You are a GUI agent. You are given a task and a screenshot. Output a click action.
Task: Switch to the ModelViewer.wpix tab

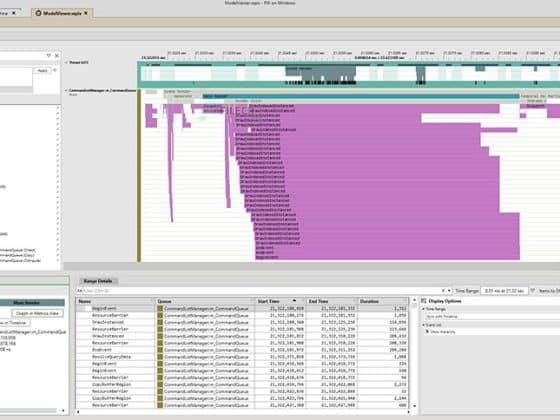pyautogui.click(x=62, y=13)
